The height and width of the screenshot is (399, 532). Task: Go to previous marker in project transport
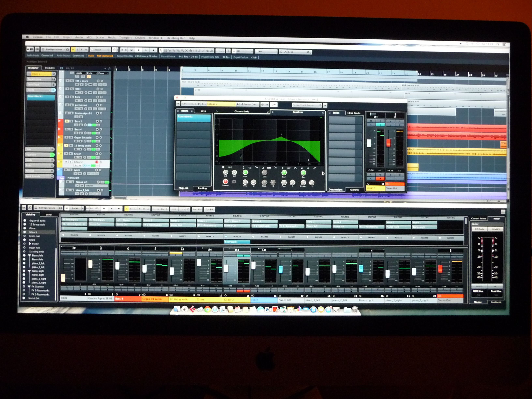click(122, 50)
